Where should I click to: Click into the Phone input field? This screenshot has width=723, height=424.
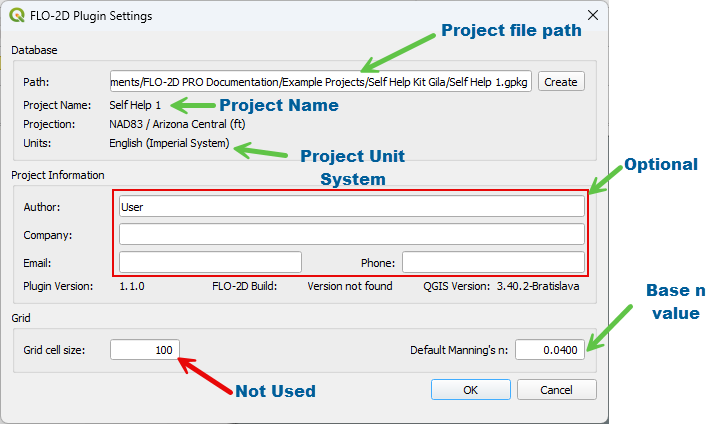click(493, 263)
